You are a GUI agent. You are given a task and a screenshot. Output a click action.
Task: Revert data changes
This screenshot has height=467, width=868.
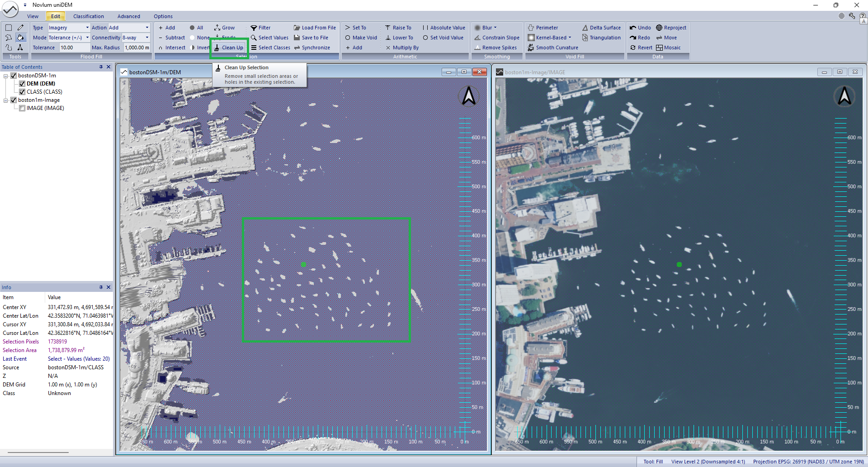tap(641, 48)
